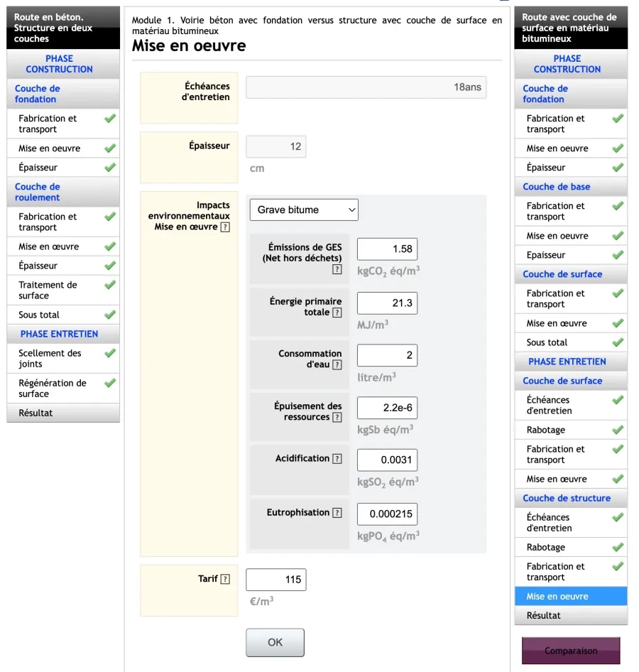Open Résultat in the bituminous road menu
The image size is (639, 672).
pyautogui.click(x=571, y=615)
